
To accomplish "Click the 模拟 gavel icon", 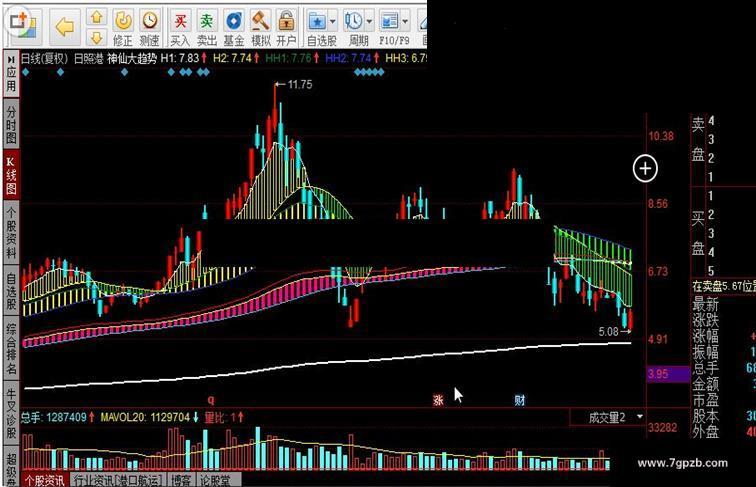I will pyautogui.click(x=260, y=21).
